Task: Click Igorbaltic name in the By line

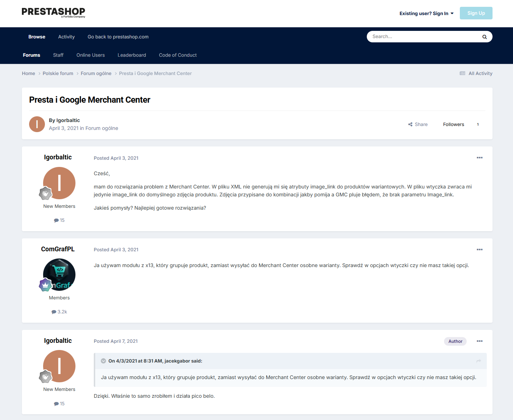Action: [68, 120]
